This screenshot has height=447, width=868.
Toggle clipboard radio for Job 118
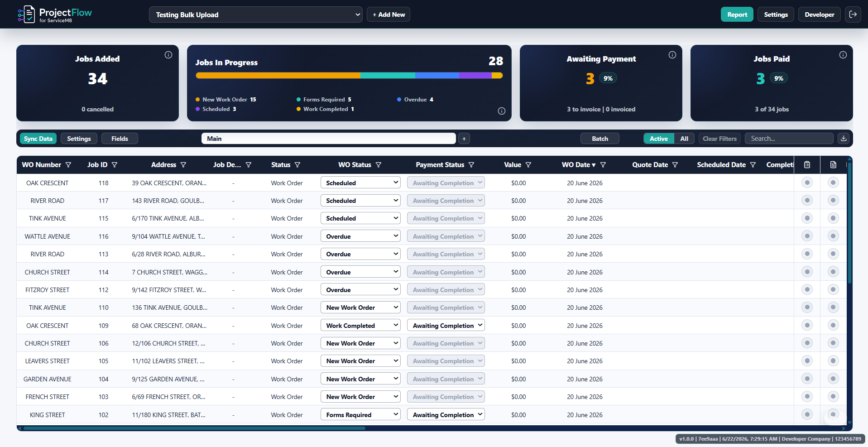pos(807,183)
